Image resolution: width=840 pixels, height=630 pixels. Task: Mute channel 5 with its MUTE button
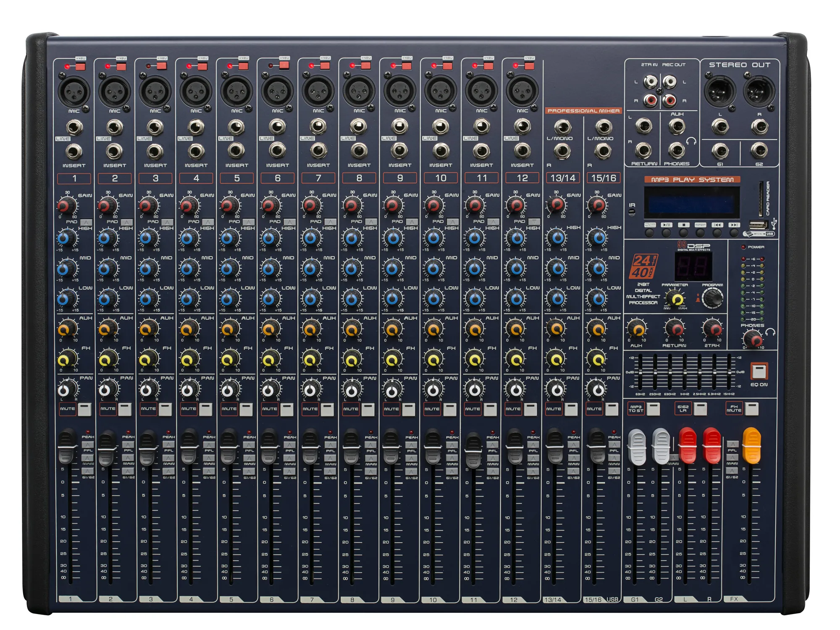click(x=246, y=409)
